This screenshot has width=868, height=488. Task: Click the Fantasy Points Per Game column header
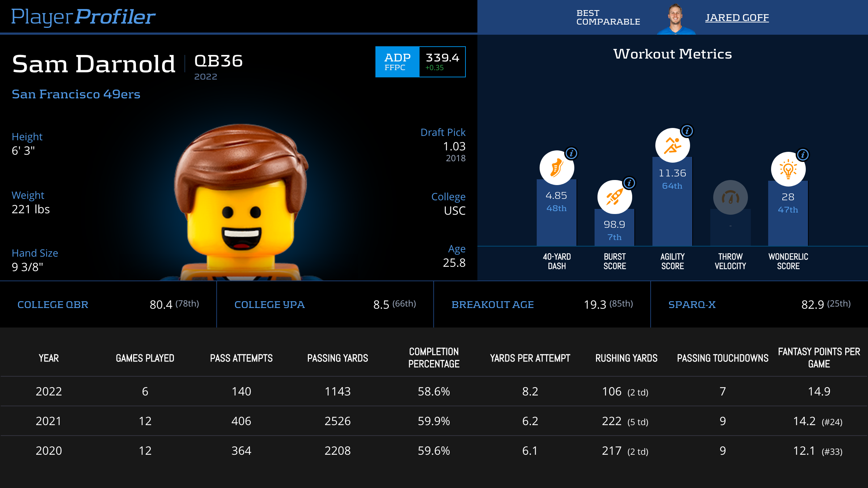point(819,358)
